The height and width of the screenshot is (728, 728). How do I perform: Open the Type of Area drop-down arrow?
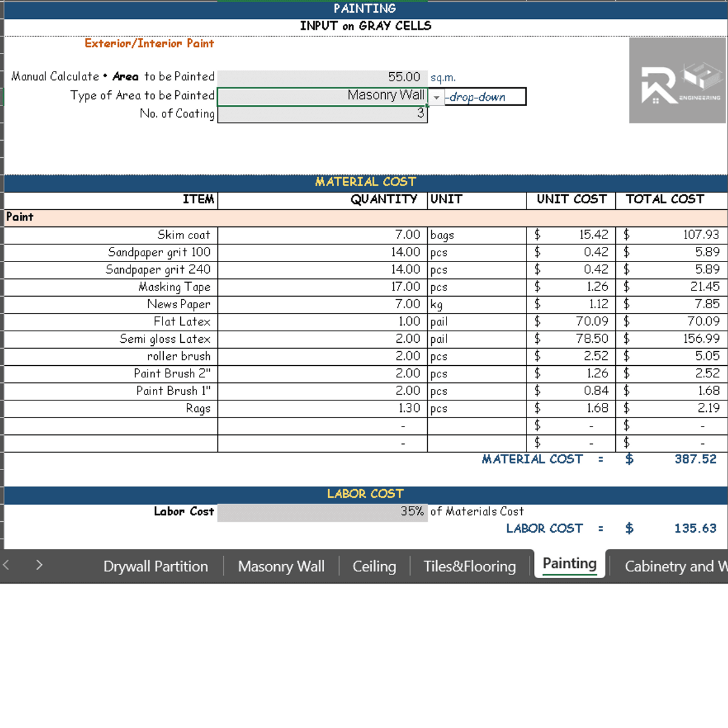(436, 97)
